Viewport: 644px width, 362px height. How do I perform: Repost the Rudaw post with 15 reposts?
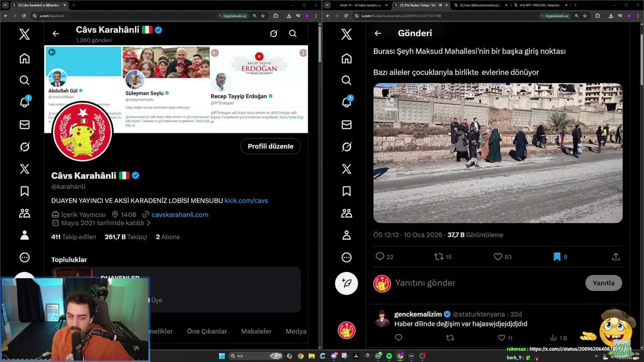point(439,256)
